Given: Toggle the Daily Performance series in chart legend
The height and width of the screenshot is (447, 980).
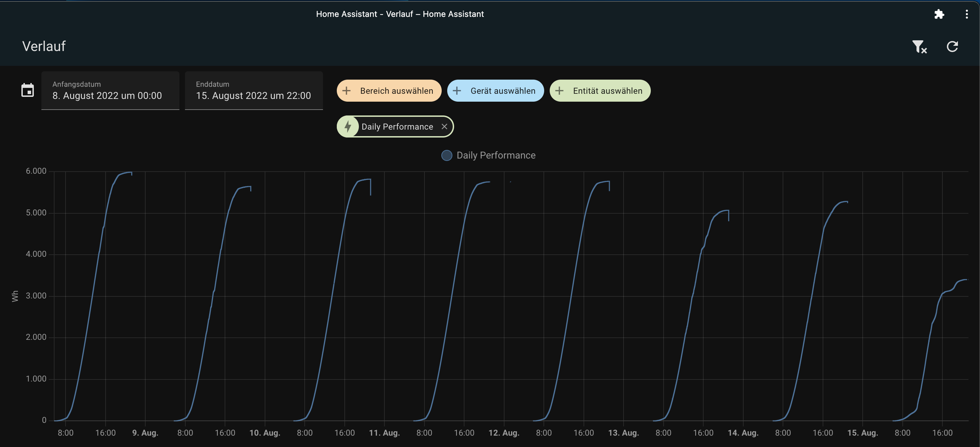Looking at the screenshot, I should [x=496, y=155].
